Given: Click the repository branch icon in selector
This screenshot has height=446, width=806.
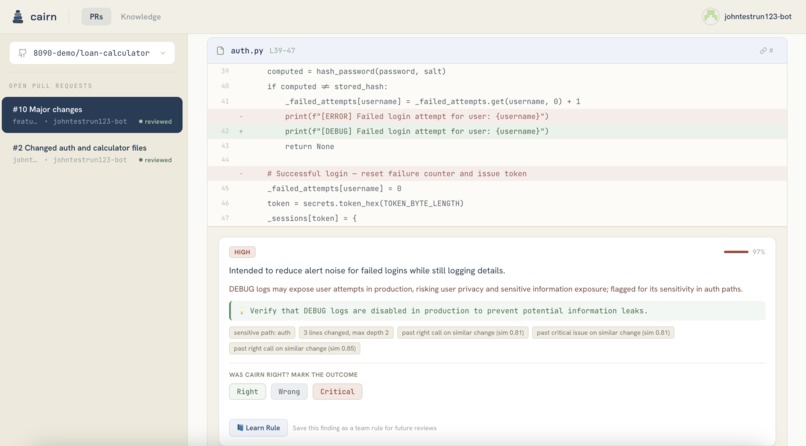Looking at the screenshot, I should click(x=22, y=53).
